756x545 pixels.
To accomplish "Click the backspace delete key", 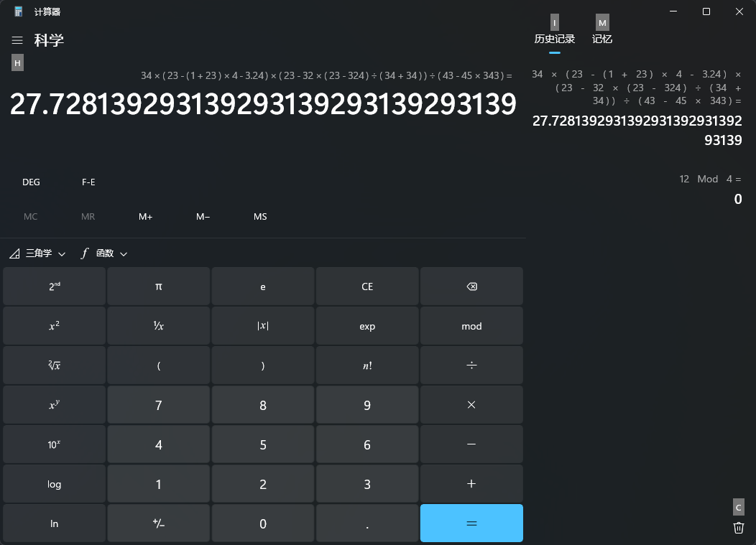I will (x=471, y=287).
